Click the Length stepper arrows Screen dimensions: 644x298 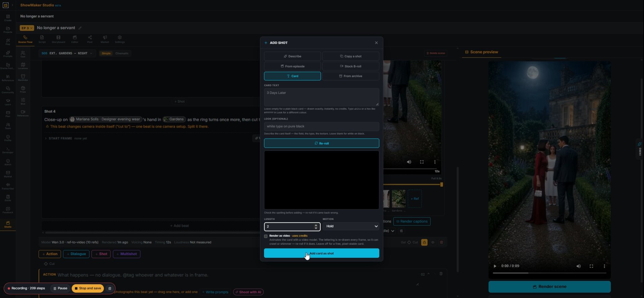point(316,227)
